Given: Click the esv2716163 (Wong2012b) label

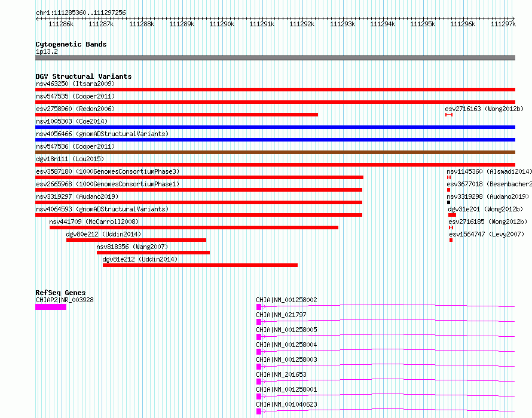Looking at the screenshot, I should (x=484, y=109).
